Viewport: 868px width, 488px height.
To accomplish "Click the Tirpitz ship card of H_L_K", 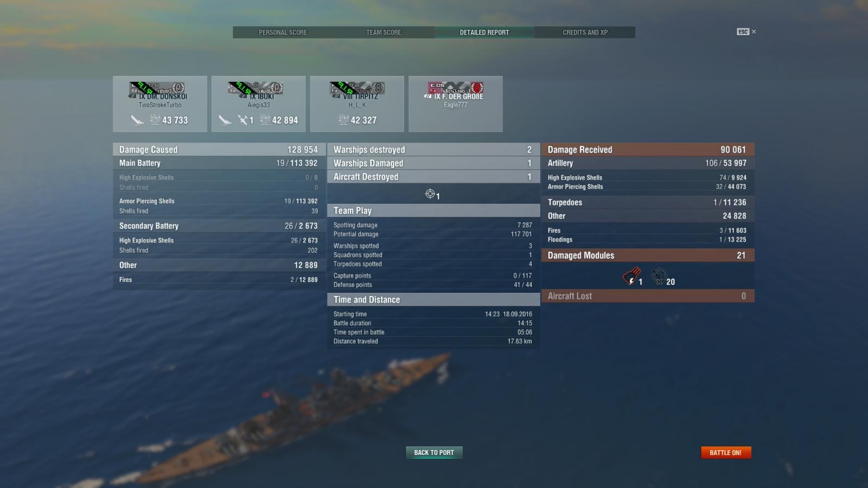I will pyautogui.click(x=357, y=104).
